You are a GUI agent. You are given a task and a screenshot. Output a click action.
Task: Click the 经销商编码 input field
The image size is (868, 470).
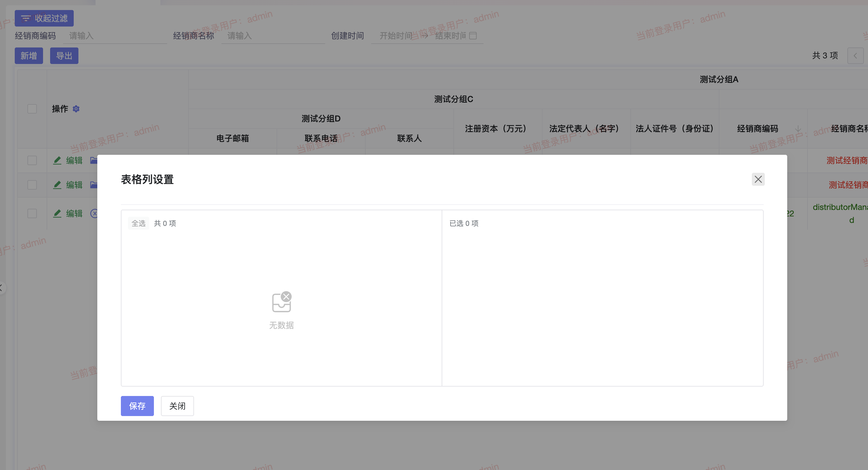[115, 36]
